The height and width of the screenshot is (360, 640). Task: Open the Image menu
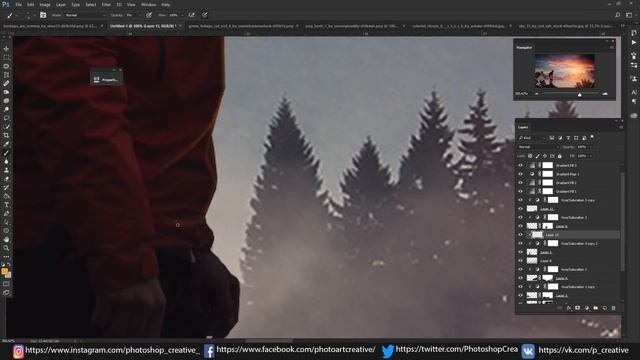[45, 4]
